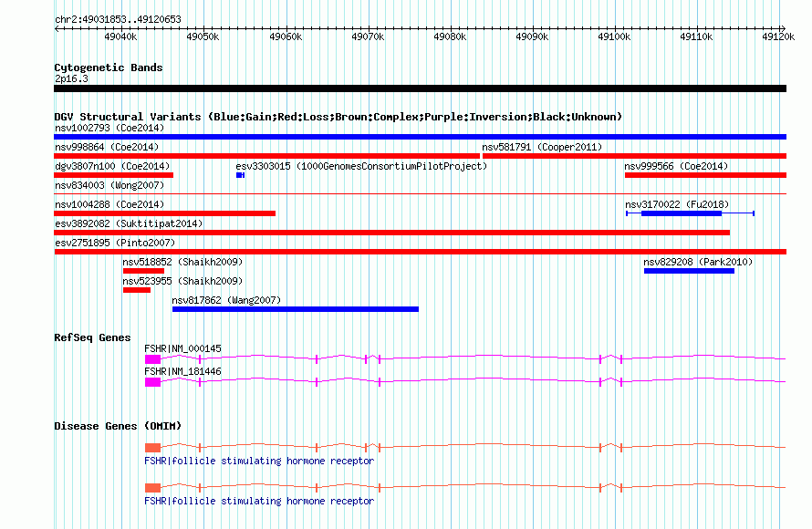Click the 49080k ruler tick label
Screen dimensions: 812x529
[450, 36]
